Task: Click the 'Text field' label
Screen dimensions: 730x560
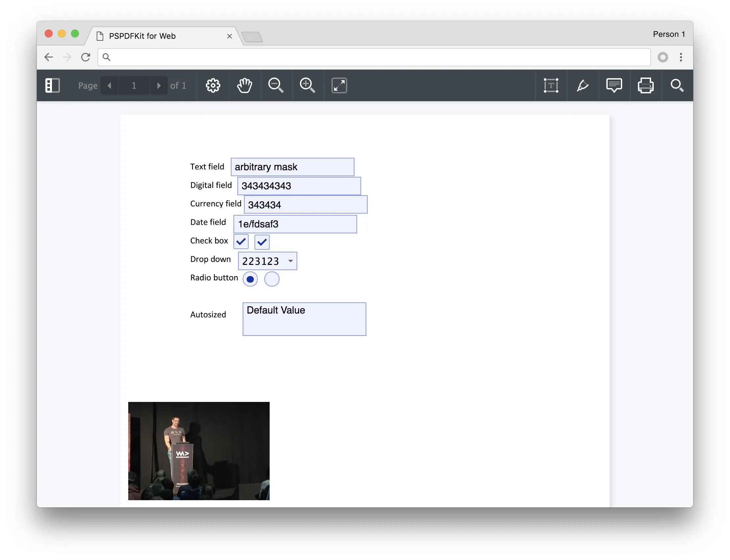Action: [207, 167]
